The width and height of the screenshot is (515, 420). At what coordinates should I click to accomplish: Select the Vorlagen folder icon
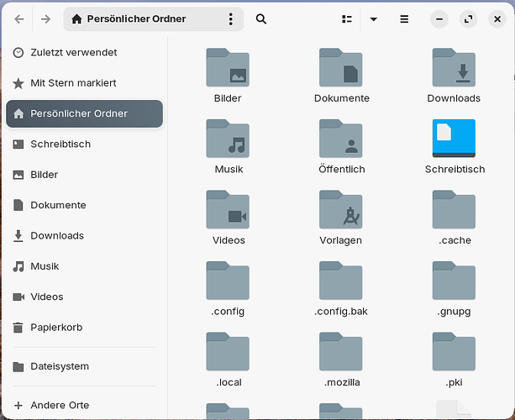click(340, 209)
